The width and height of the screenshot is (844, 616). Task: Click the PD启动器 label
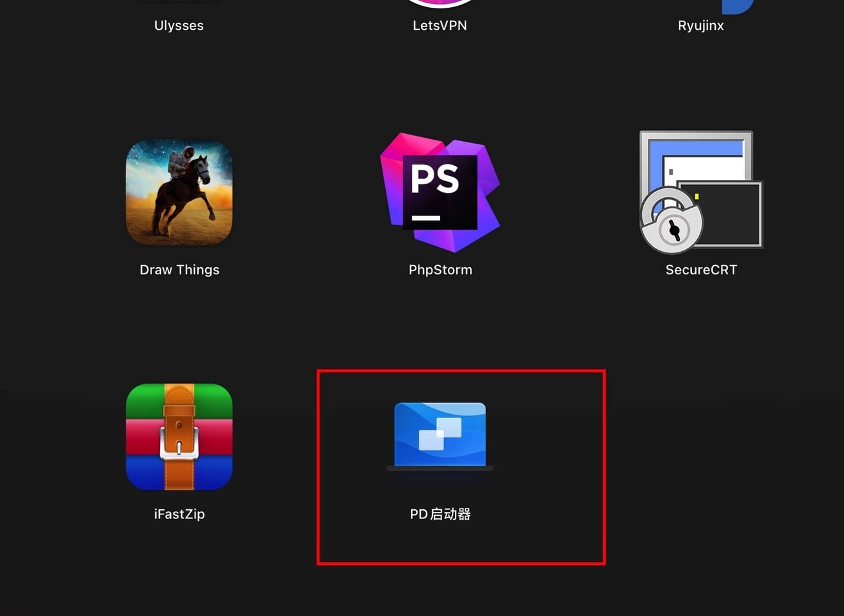click(x=440, y=514)
